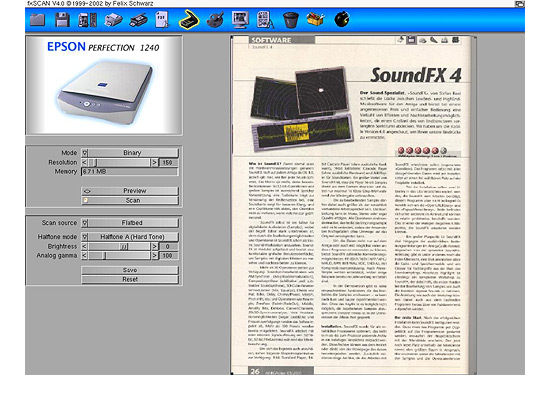The height and width of the screenshot is (395, 550).
Task: Click Analog gamma decrease left arrow
Action: (x=85, y=256)
